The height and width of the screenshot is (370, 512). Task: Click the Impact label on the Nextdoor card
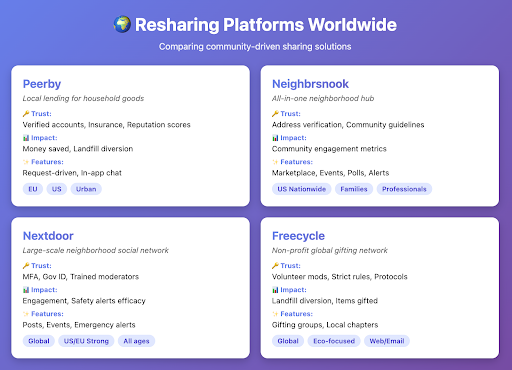(44, 290)
